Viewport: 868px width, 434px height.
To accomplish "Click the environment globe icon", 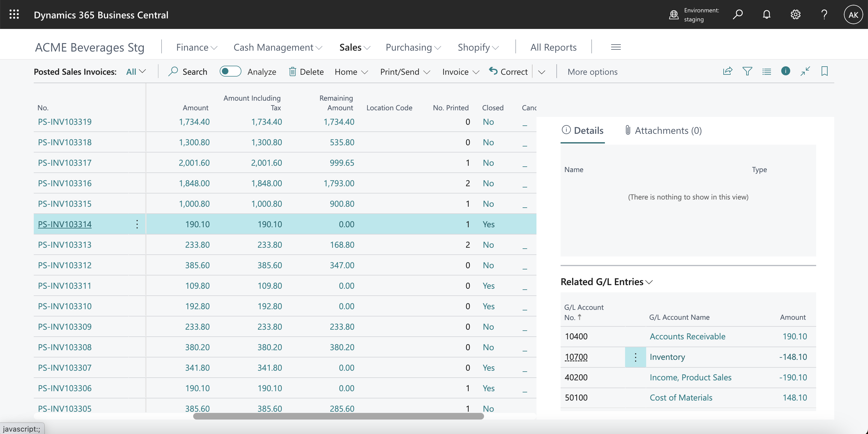I will point(674,15).
